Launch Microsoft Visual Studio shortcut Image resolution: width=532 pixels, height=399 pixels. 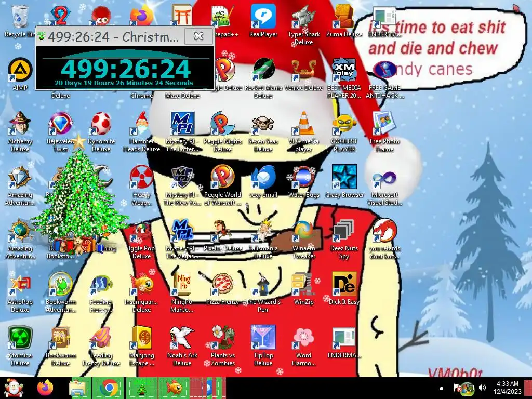[384, 186]
